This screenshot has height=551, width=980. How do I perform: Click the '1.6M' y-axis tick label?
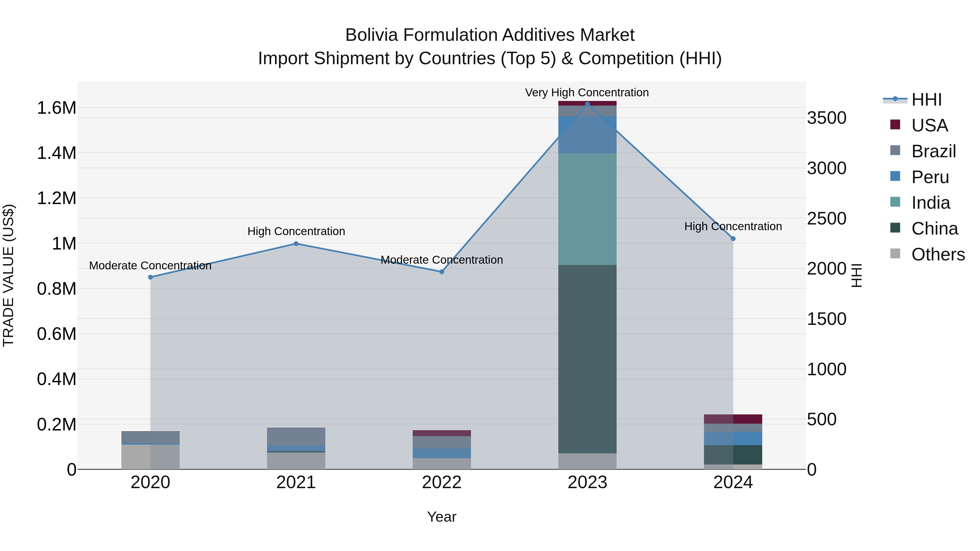56,108
